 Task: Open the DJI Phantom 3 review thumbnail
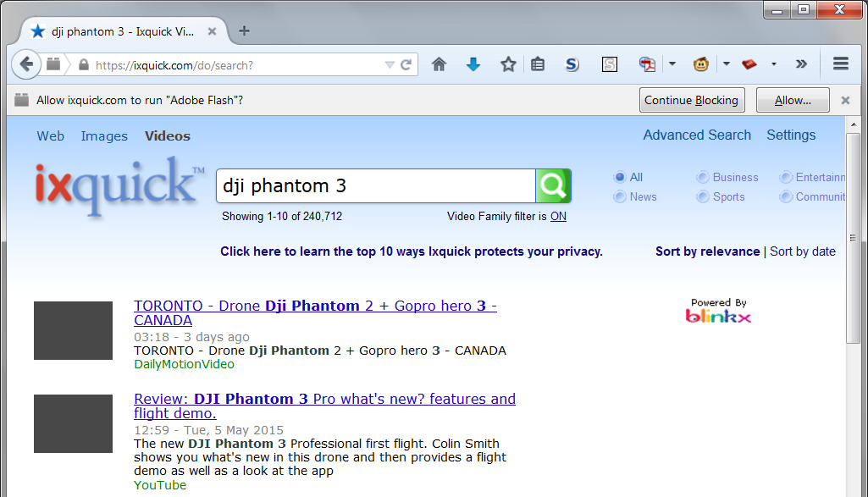pos(73,423)
